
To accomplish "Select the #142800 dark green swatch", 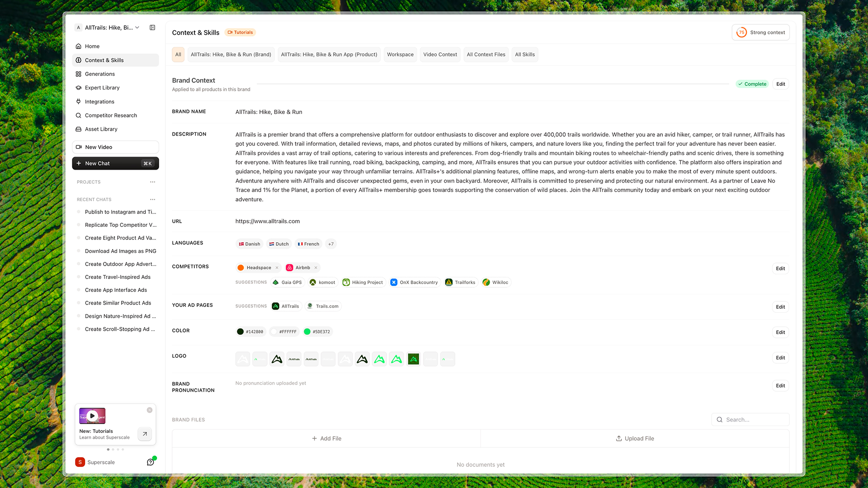I will (251, 332).
